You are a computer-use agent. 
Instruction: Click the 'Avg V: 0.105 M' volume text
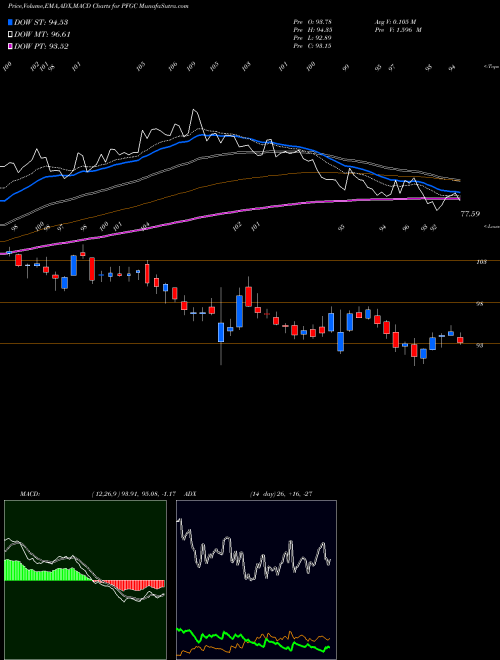394,21
